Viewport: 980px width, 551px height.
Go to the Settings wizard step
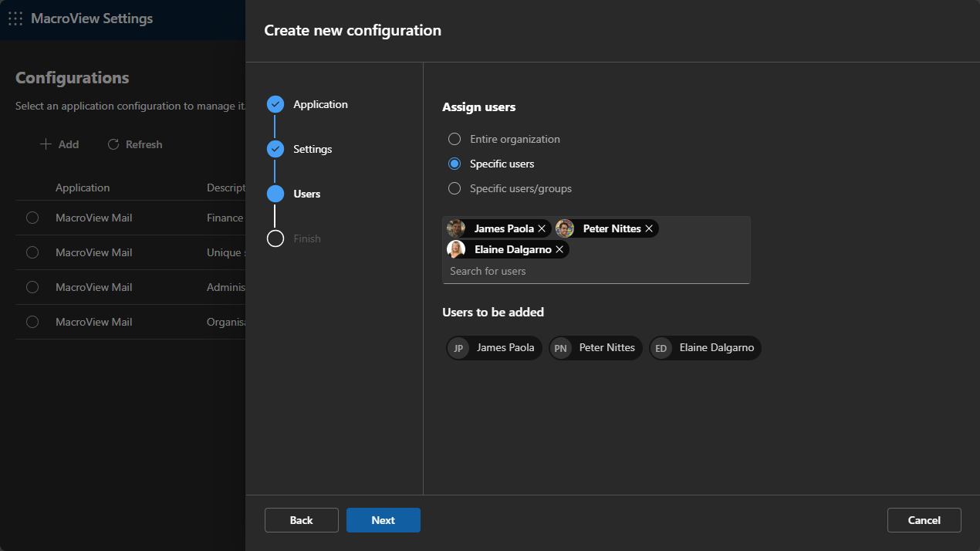[313, 149]
